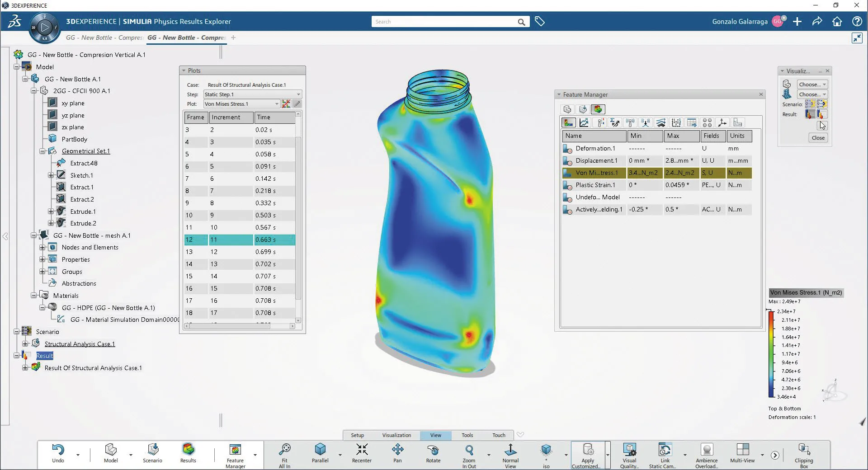Open the Tools tab
Image resolution: width=868 pixels, height=470 pixels.
(x=467, y=435)
